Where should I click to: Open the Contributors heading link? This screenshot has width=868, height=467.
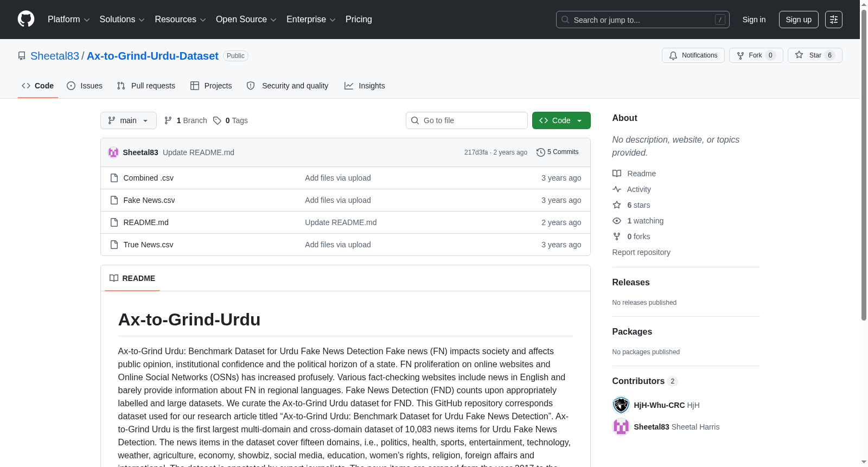(x=645, y=381)
